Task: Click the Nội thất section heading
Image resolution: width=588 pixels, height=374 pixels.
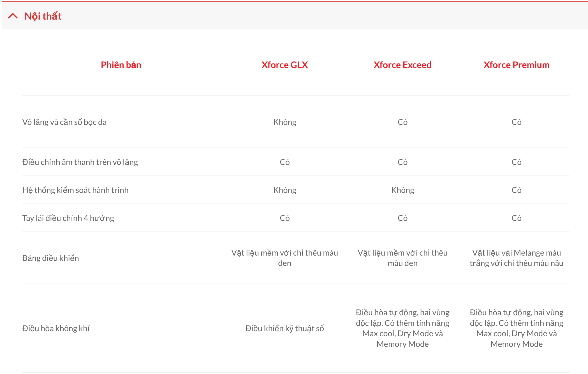Action: 43,16
